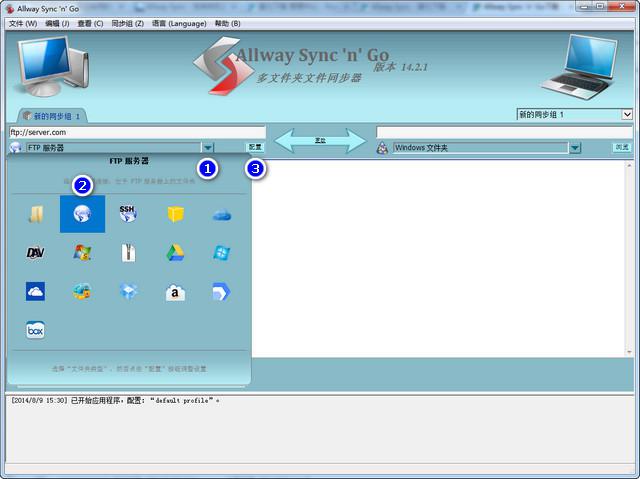Select the FTP server globe icon
This screenshot has height=479, width=640.
pos(82,214)
